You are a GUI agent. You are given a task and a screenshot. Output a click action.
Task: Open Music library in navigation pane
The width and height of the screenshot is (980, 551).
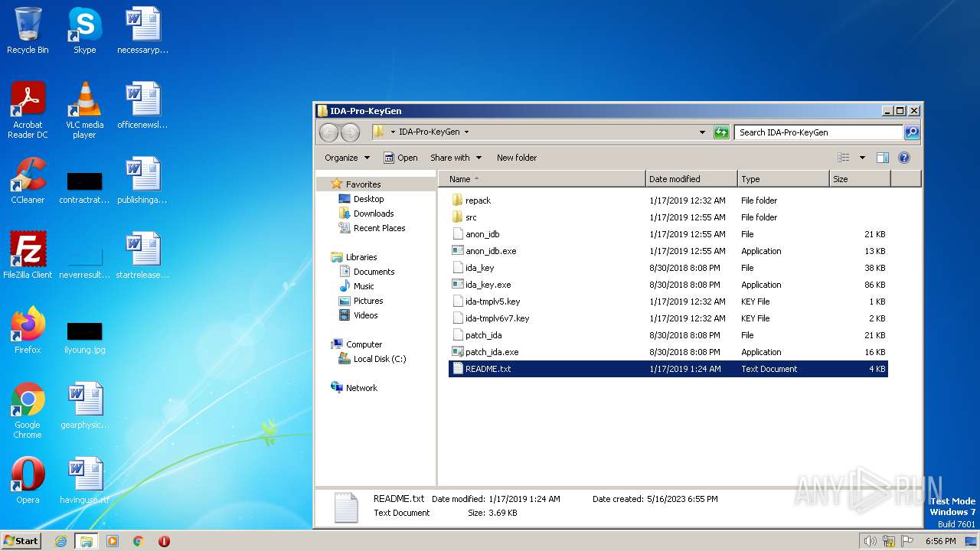pos(364,286)
